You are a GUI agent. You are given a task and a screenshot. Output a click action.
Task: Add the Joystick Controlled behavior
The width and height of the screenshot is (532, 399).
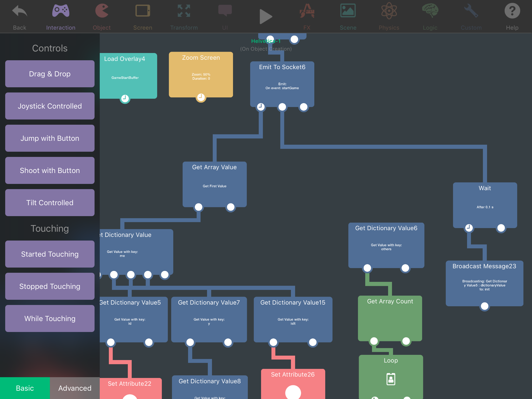pyautogui.click(x=50, y=106)
